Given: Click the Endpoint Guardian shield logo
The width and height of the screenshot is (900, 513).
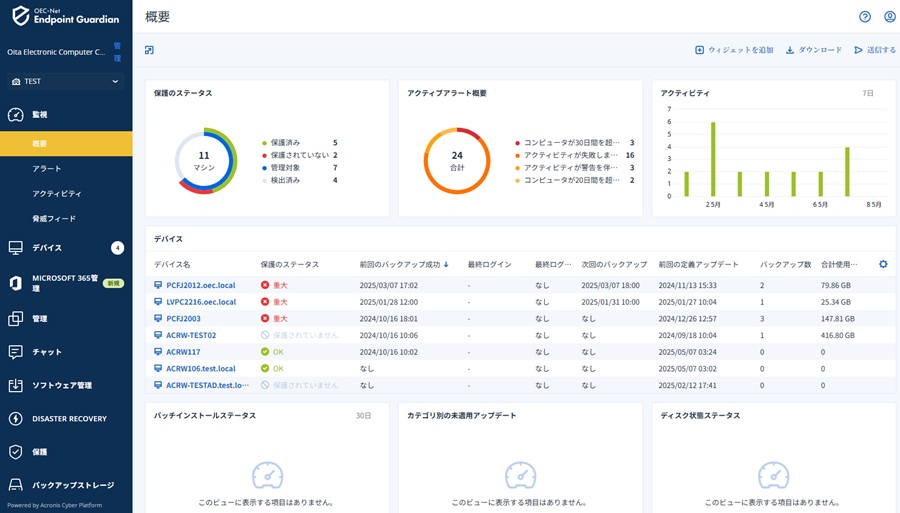Looking at the screenshot, I should point(21,15).
